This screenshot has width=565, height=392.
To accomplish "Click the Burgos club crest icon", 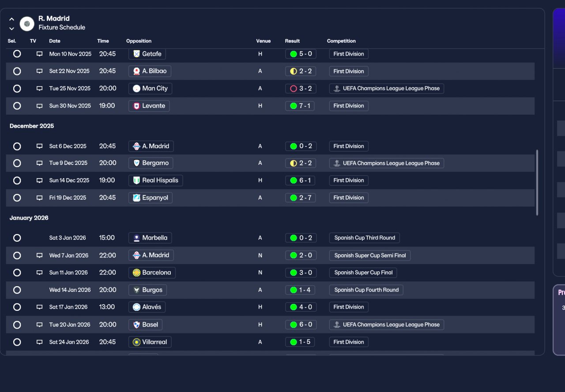I will pos(136,290).
